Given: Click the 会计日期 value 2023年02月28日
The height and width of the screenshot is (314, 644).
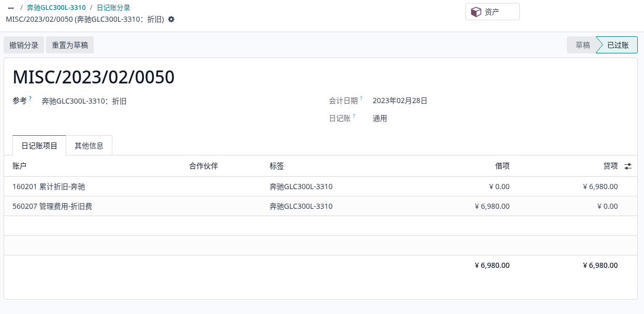Looking at the screenshot, I should pyautogui.click(x=400, y=101).
